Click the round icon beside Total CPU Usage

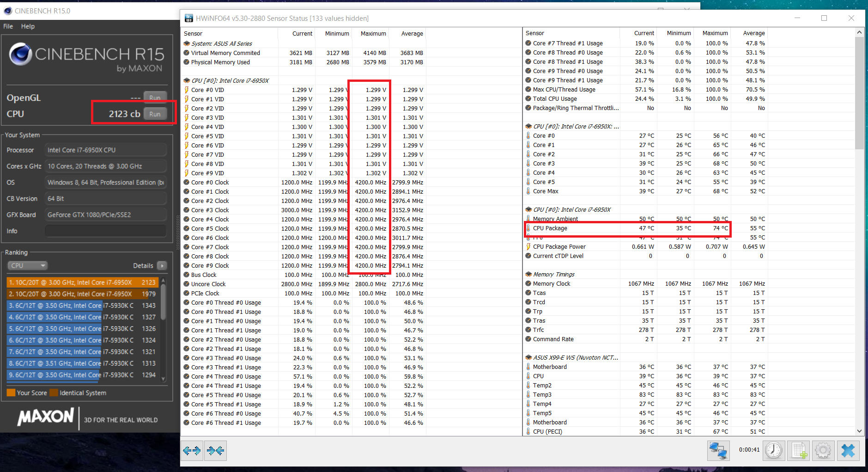click(x=528, y=98)
